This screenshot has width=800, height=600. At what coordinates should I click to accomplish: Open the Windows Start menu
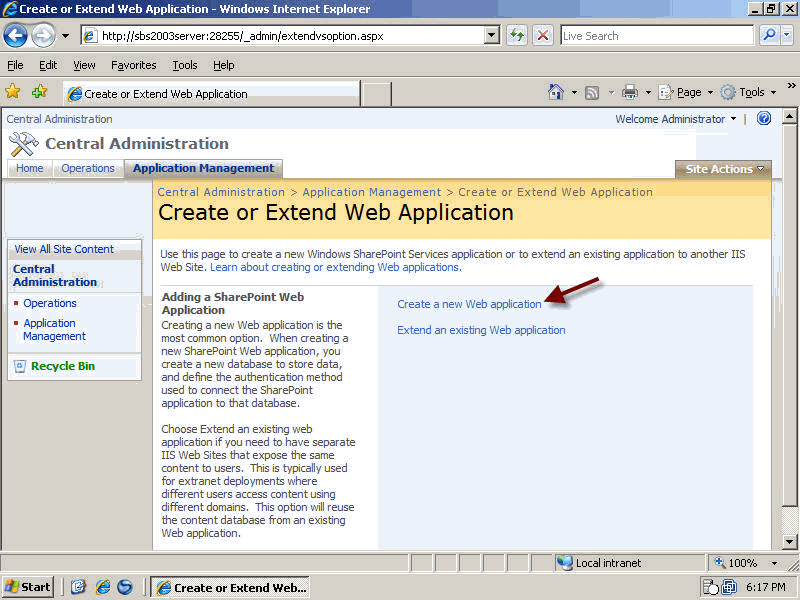(x=28, y=587)
